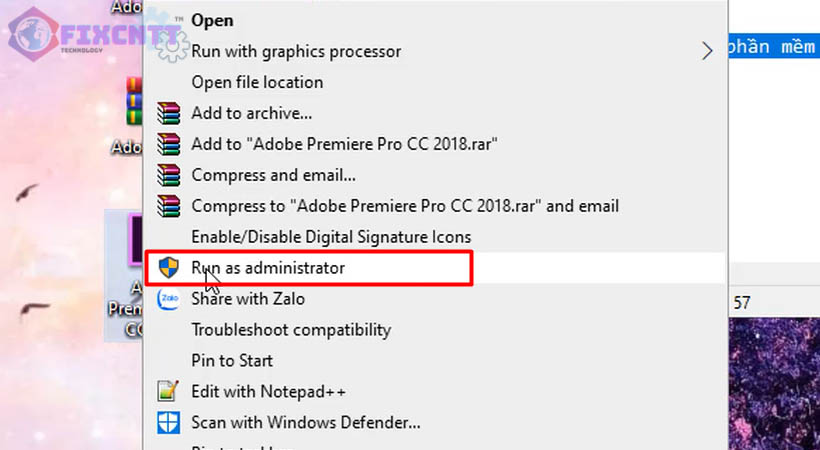Click the Windows Defender shield icon
Image resolution: width=820 pixels, height=450 pixels.
point(168,422)
